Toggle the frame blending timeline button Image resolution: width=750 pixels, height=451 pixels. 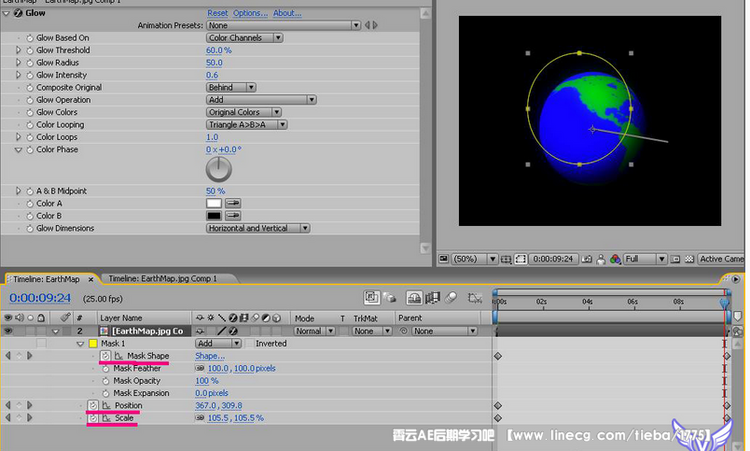point(432,298)
